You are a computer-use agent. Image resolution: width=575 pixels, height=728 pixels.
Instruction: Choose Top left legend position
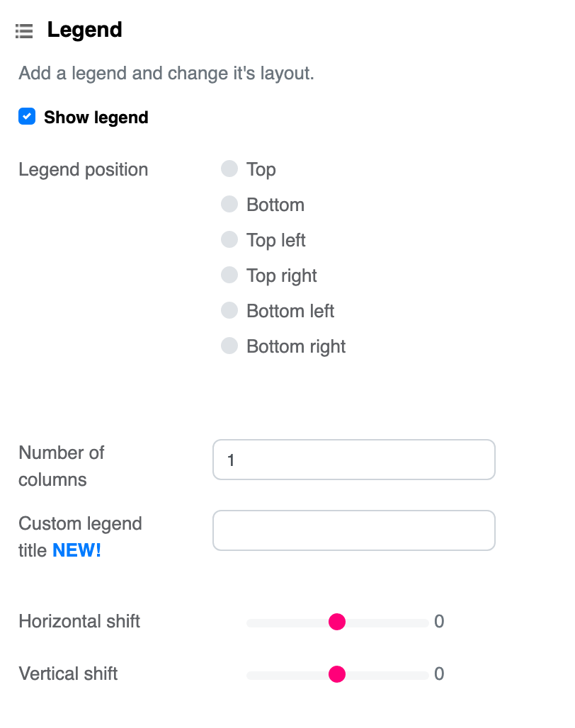point(229,240)
